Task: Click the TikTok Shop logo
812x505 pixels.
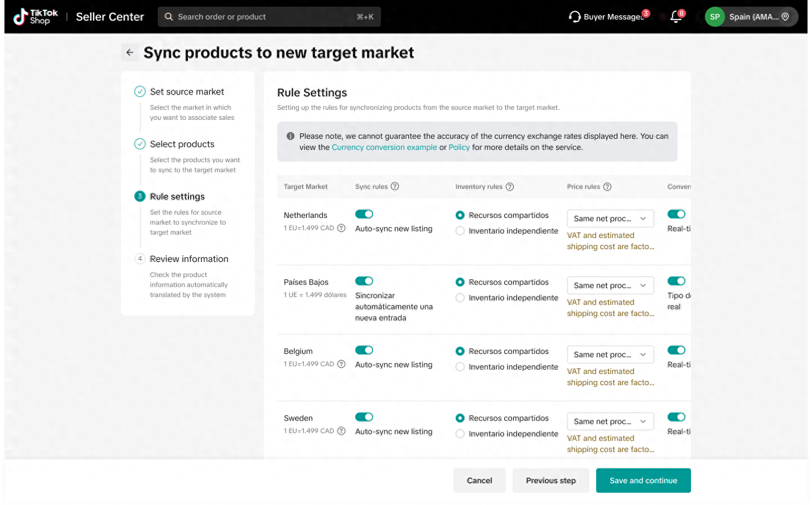Action: (36, 17)
